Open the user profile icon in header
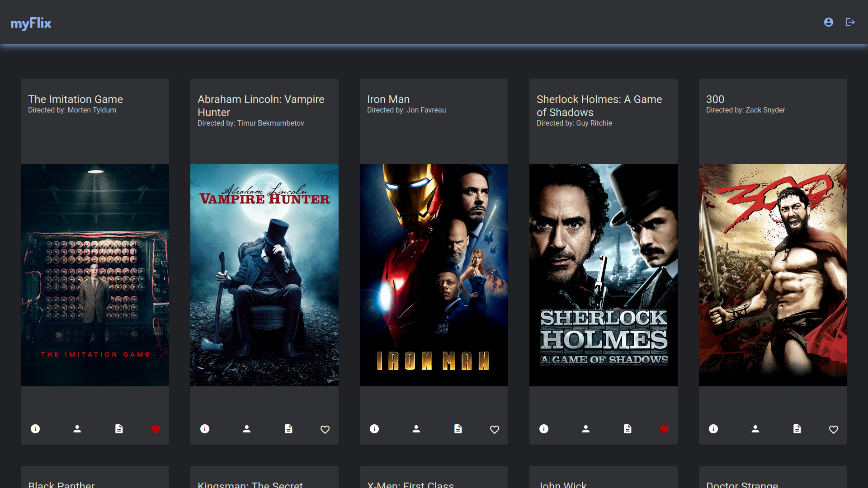The image size is (868, 488). (828, 22)
